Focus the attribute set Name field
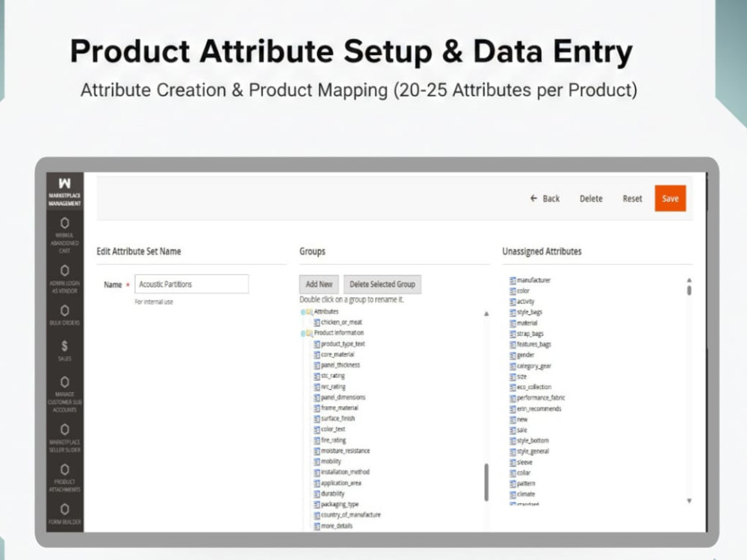The width and height of the screenshot is (747, 560). [191, 284]
